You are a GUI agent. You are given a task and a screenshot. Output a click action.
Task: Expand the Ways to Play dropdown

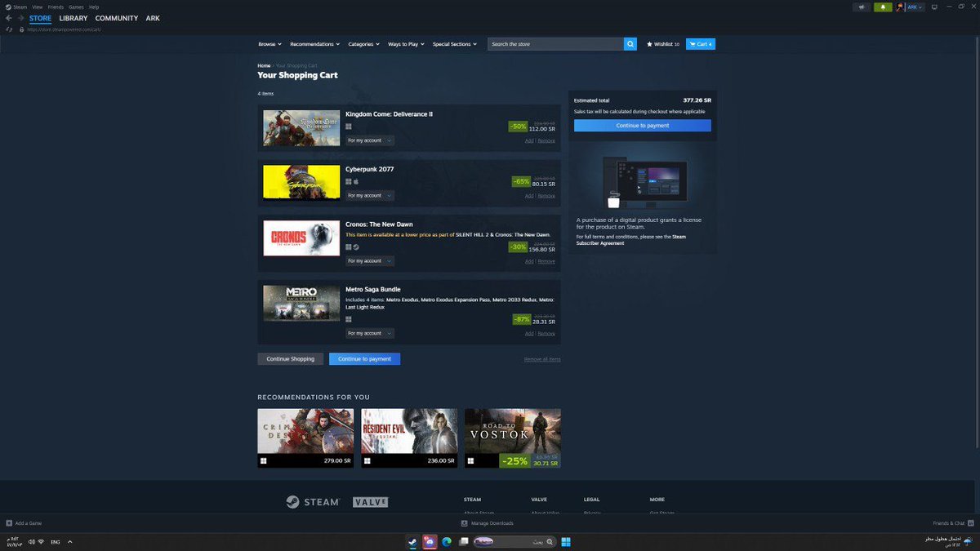[x=406, y=44]
